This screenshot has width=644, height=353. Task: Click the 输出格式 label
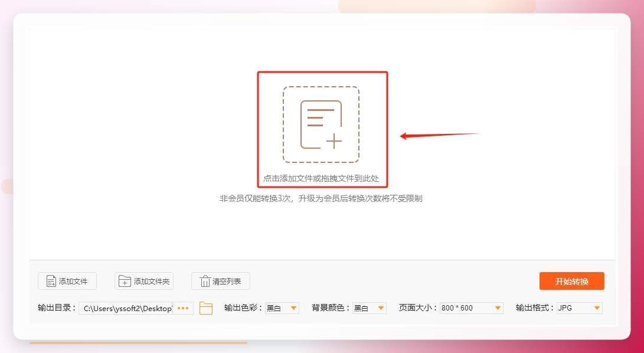535,308
